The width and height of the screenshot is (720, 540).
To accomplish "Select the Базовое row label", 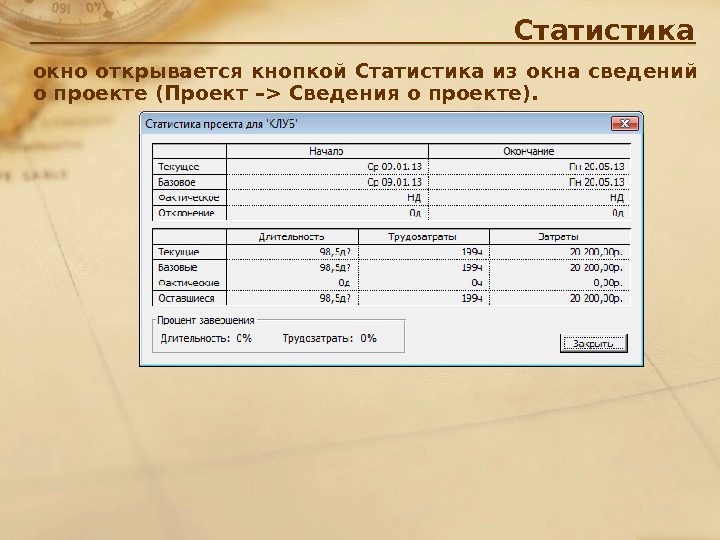I will click(177, 182).
